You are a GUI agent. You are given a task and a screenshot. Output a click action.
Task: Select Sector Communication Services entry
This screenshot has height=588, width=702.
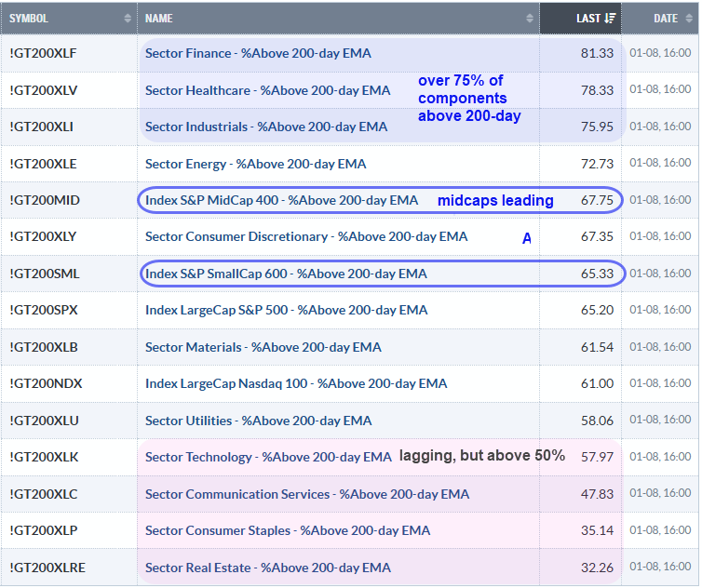307,494
